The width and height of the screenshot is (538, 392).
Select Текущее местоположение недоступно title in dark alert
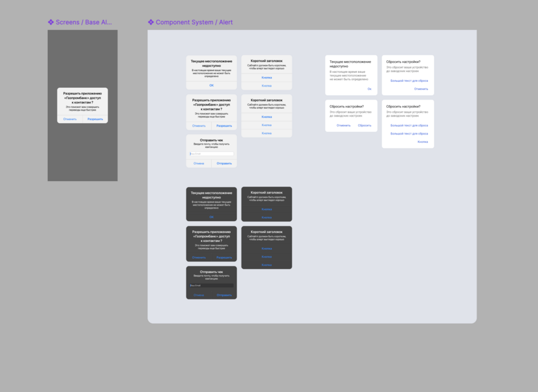[212, 195]
